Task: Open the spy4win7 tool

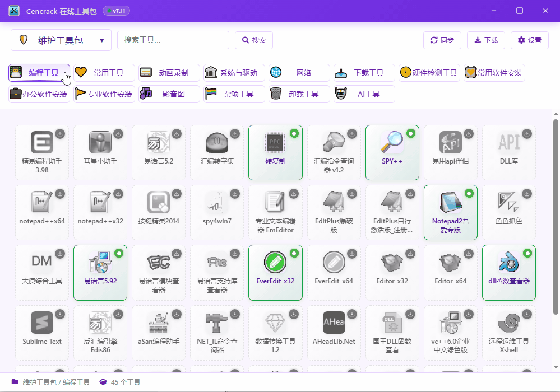Action: (x=217, y=213)
